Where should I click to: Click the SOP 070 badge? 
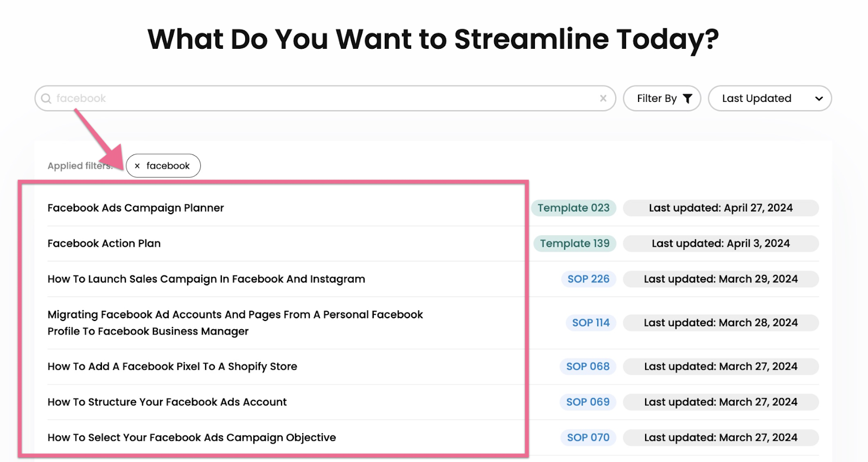[589, 438]
